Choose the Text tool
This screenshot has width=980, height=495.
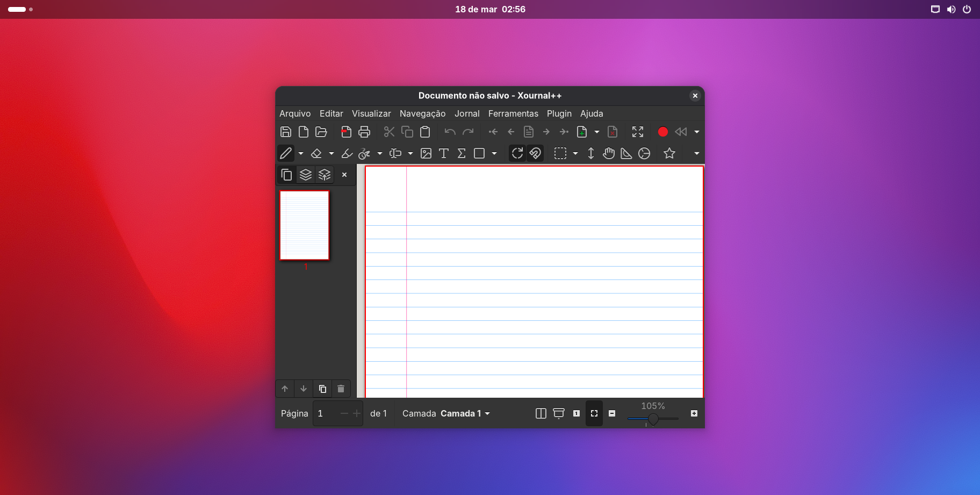[444, 154]
